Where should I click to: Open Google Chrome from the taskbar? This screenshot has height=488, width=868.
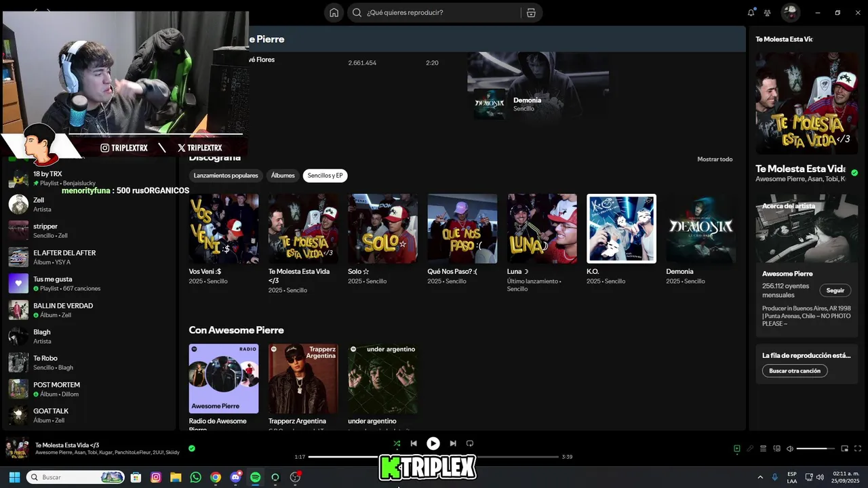(x=216, y=477)
